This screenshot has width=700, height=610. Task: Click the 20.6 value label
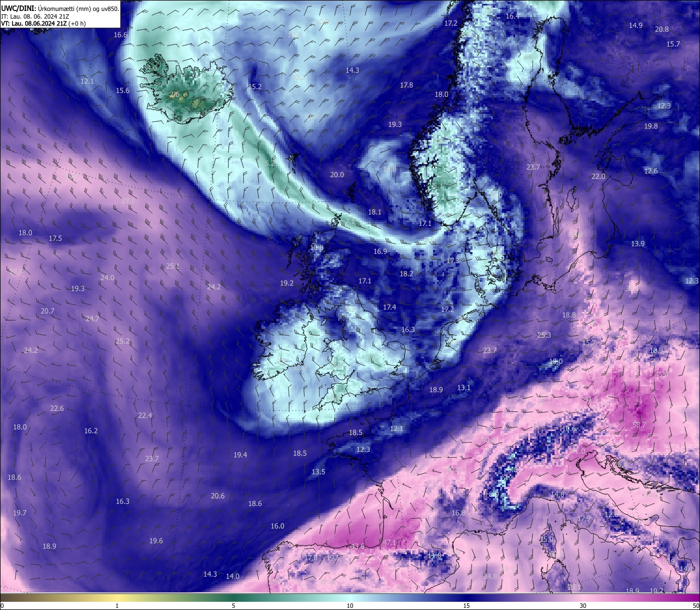click(218, 496)
